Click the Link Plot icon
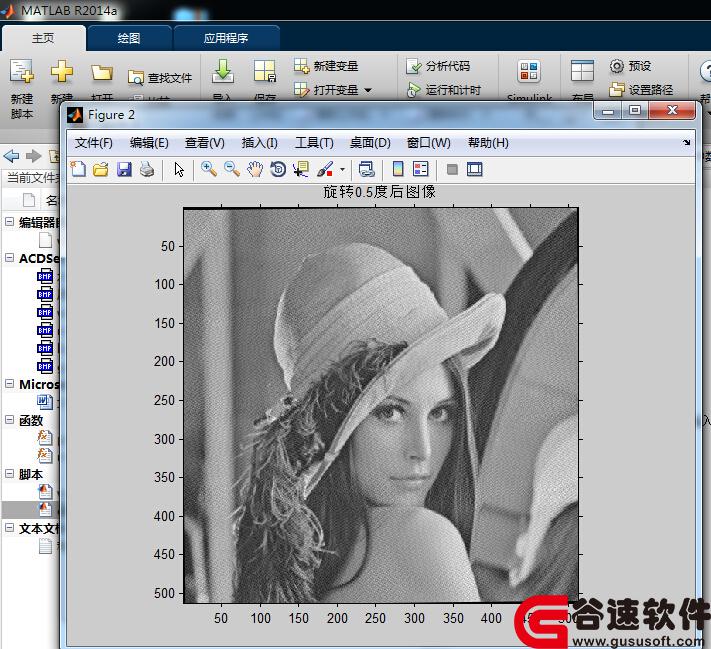The width and height of the screenshot is (711, 649). [366, 170]
